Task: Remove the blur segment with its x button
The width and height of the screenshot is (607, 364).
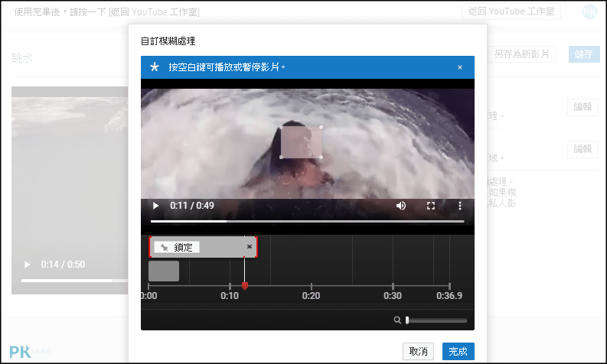Action: [250, 246]
